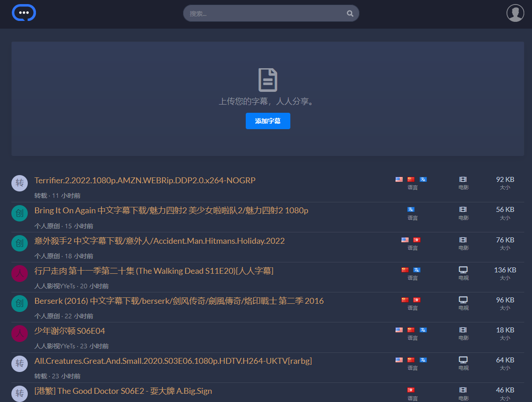532x402 pixels.
Task: Open 意外殺手2 Accident.Man subtitle link
Action: (159, 241)
